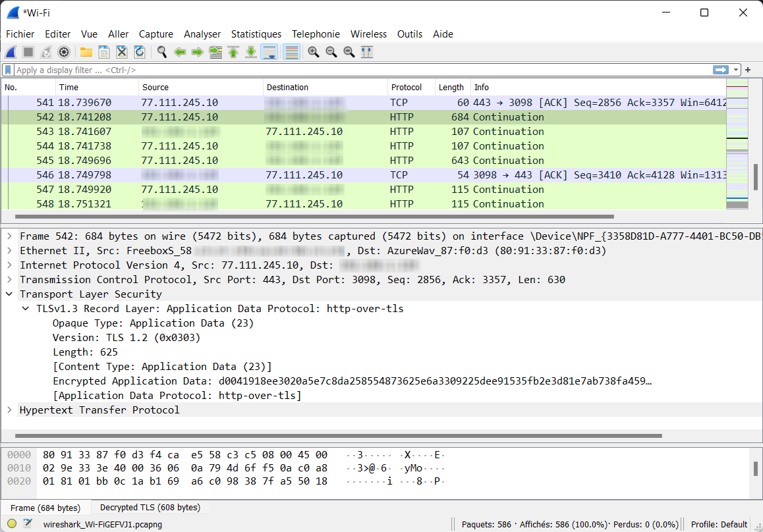Open the Telephonie menu
Screen dimensions: 763x532
coord(316,34)
